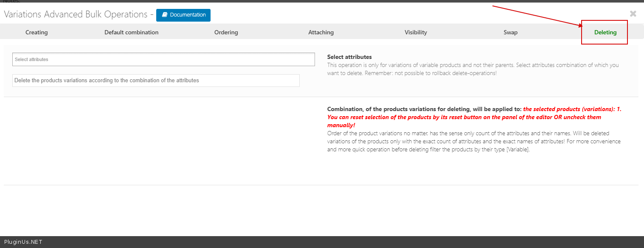Click the active Deleting tab
Viewport: 644px width, 248px height.
pyautogui.click(x=605, y=32)
